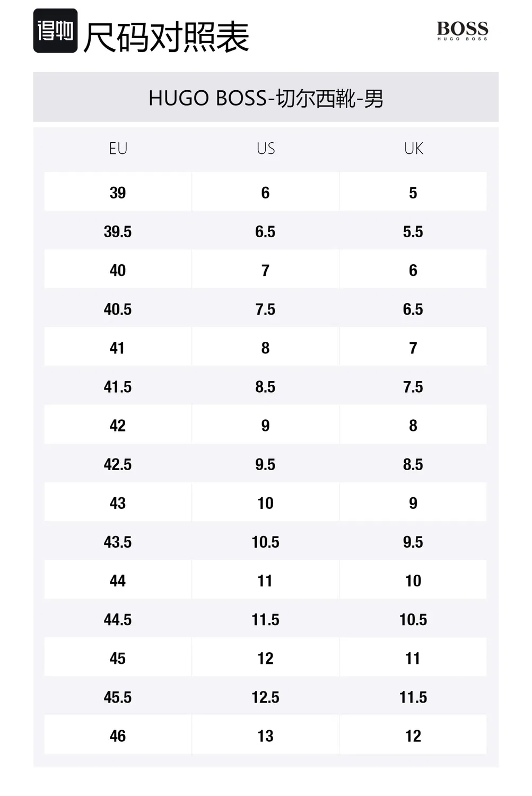Click EU size 46 cell
The height and width of the screenshot is (796, 532).
[x=118, y=736]
